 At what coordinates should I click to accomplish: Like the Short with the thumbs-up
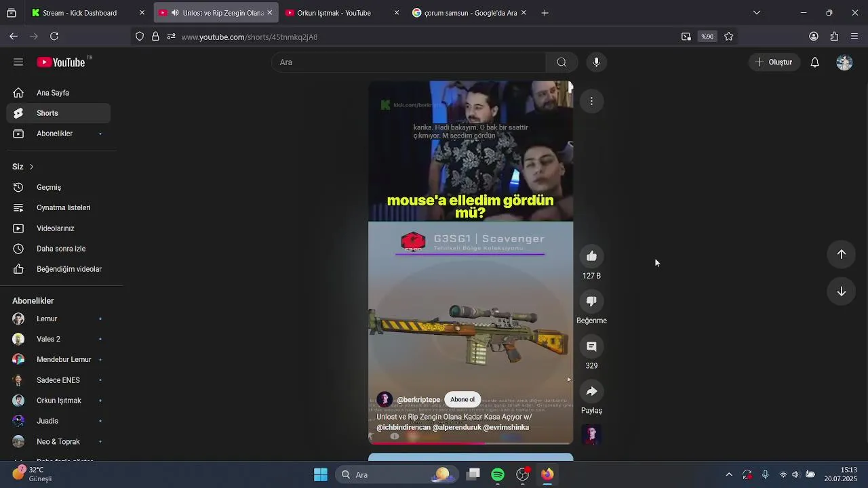pos(591,256)
